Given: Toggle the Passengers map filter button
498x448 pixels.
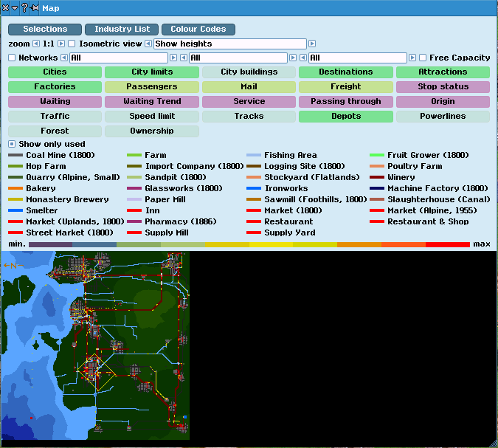Looking at the screenshot, I should [151, 86].
